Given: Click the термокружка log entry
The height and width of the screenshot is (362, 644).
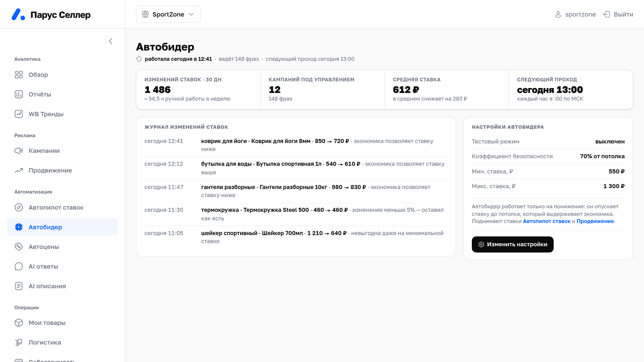Looking at the screenshot, I should click(x=296, y=215).
